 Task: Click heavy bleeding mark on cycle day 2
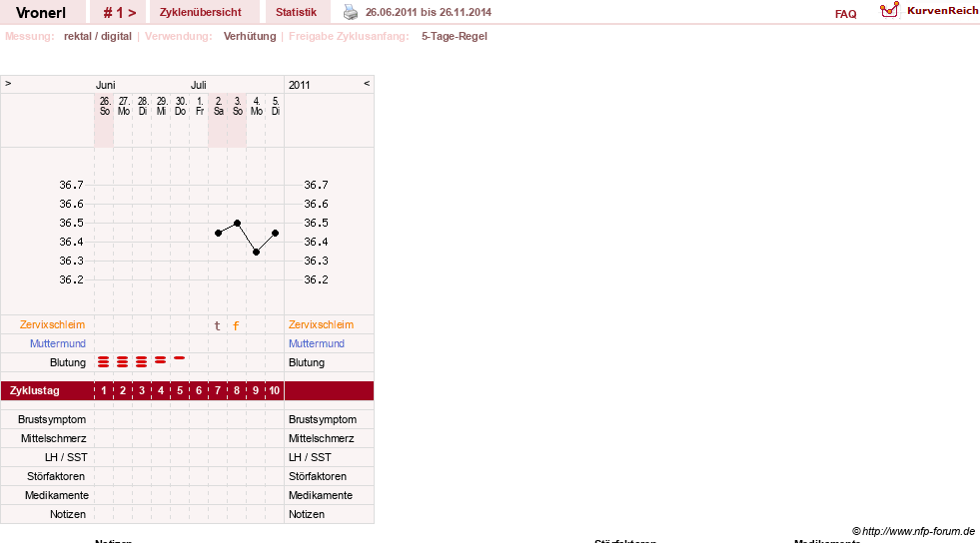click(123, 362)
